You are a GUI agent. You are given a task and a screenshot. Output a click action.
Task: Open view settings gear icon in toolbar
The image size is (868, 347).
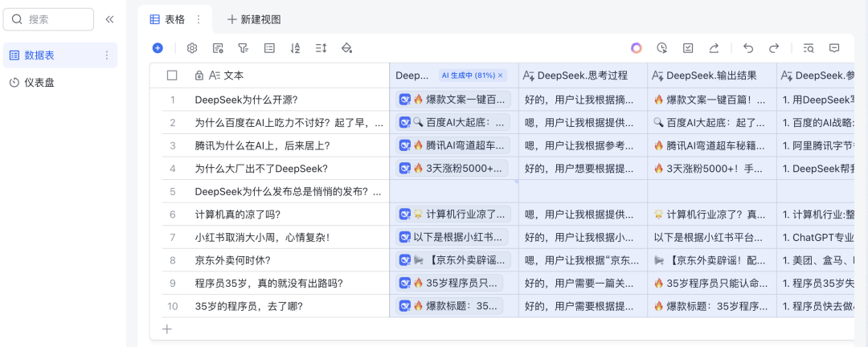coord(192,48)
